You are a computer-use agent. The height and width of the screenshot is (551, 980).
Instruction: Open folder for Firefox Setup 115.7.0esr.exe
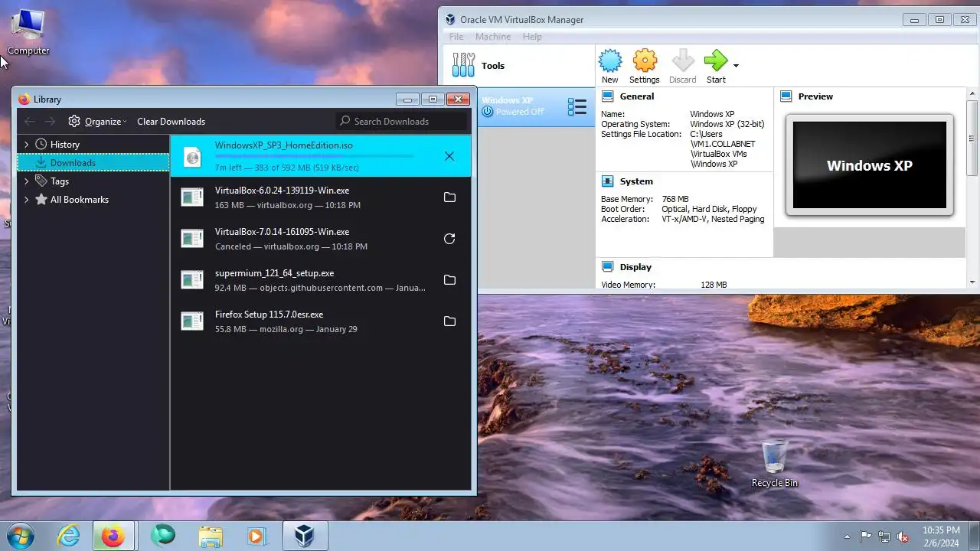click(449, 321)
